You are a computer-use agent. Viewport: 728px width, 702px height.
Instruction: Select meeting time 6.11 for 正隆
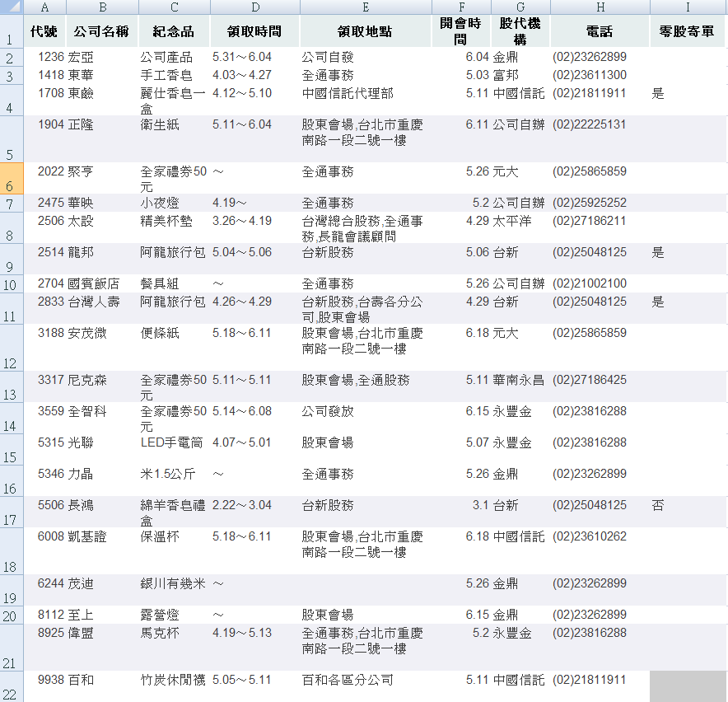point(461,139)
